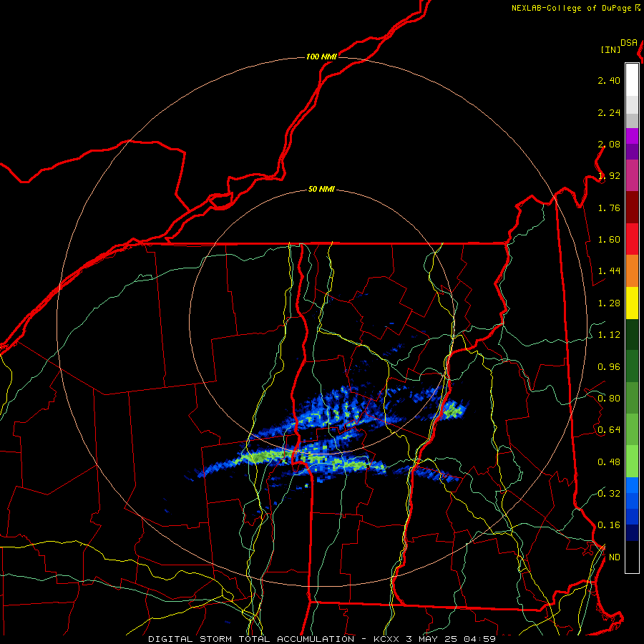Click the 2.40 legend value
Screen dimensions: 644x644
[x=609, y=80]
